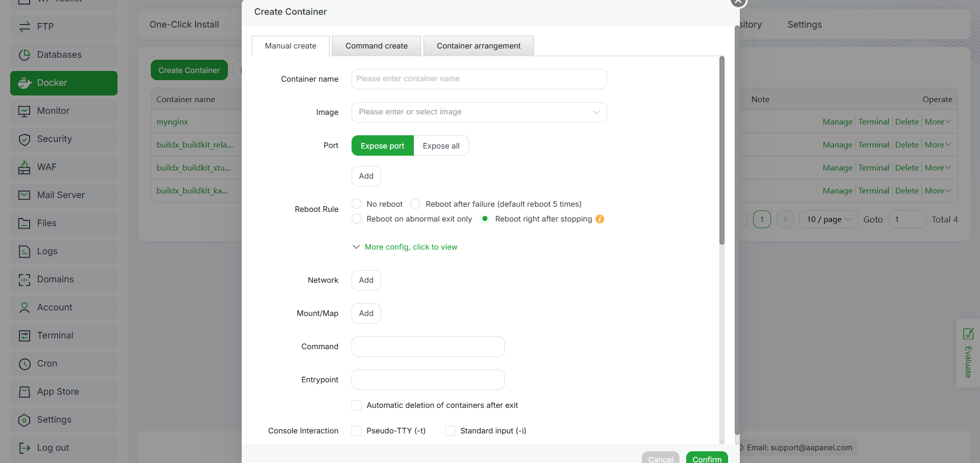Focus the Container name field
980x463 pixels.
point(479,79)
